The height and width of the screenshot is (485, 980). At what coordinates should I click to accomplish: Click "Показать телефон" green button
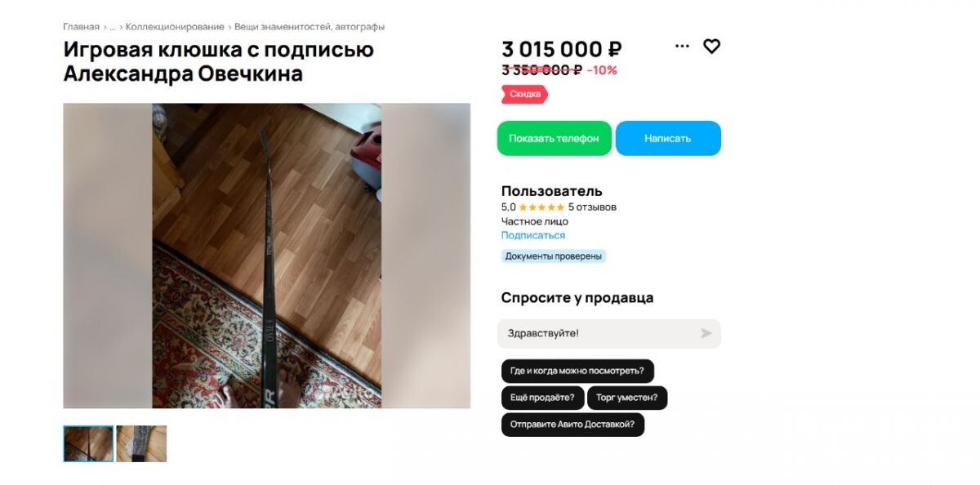554,138
